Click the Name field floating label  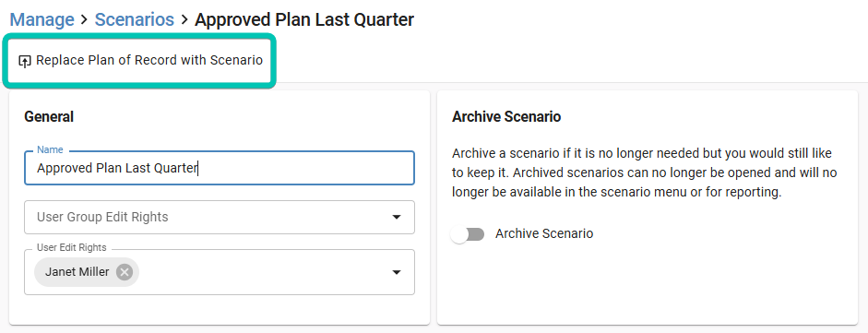(x=50, y=150)
